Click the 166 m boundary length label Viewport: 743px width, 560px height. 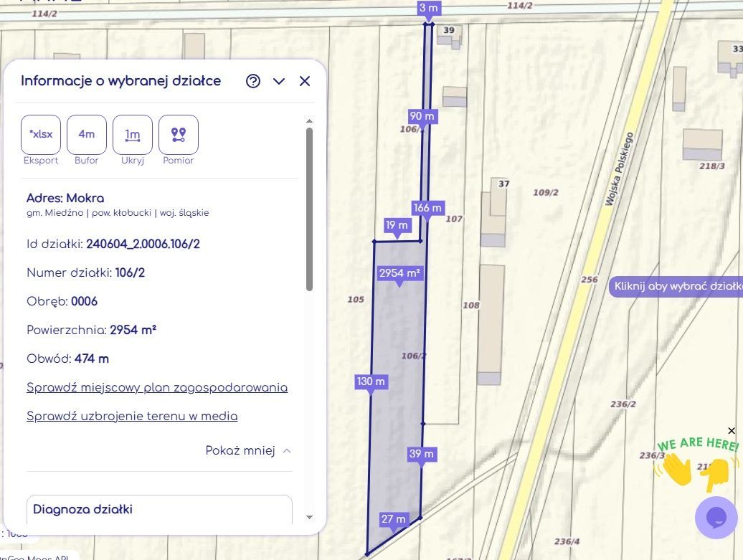pos(427,208)
